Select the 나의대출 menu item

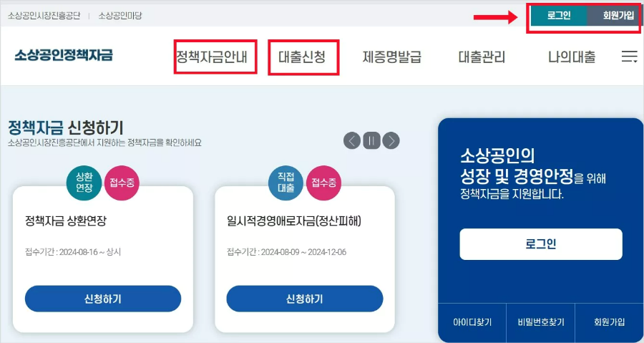click(572, 57)
